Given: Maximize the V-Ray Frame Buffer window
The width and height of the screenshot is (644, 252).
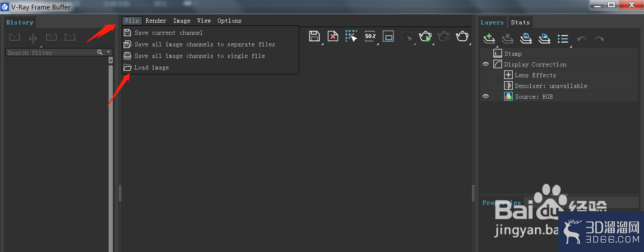Looking at the screenshot, I should pyautogui.click(x=611, y=5).
